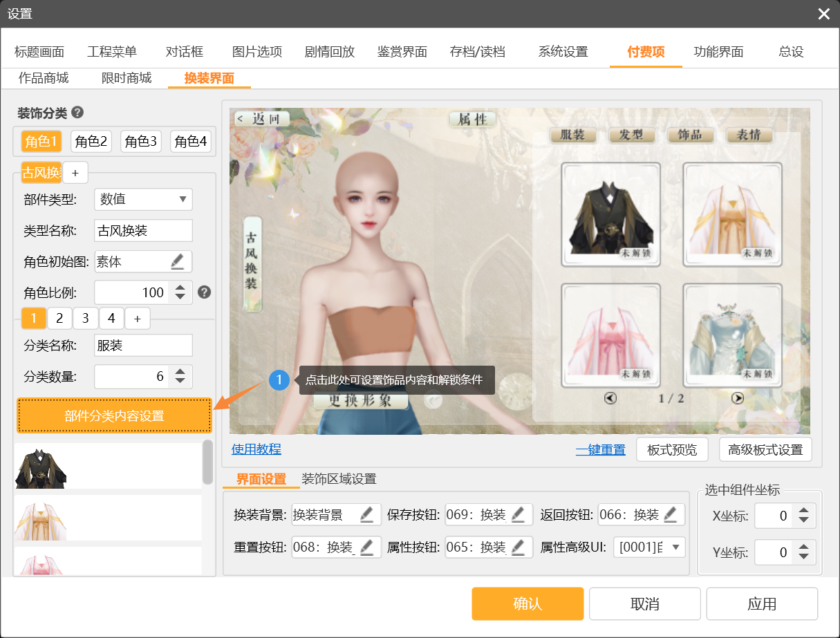Click the pencil icon for 返回按钮
Screen dimensions: 840x638
[x=671, y=514]
